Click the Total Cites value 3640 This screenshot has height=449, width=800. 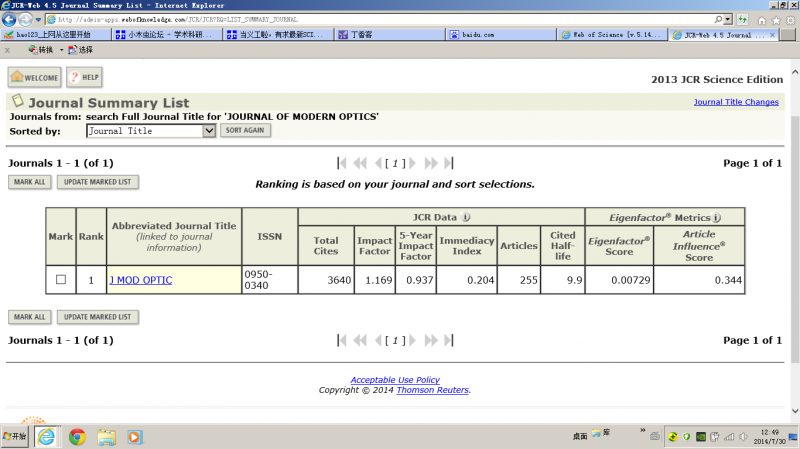[x=339, y=280]
